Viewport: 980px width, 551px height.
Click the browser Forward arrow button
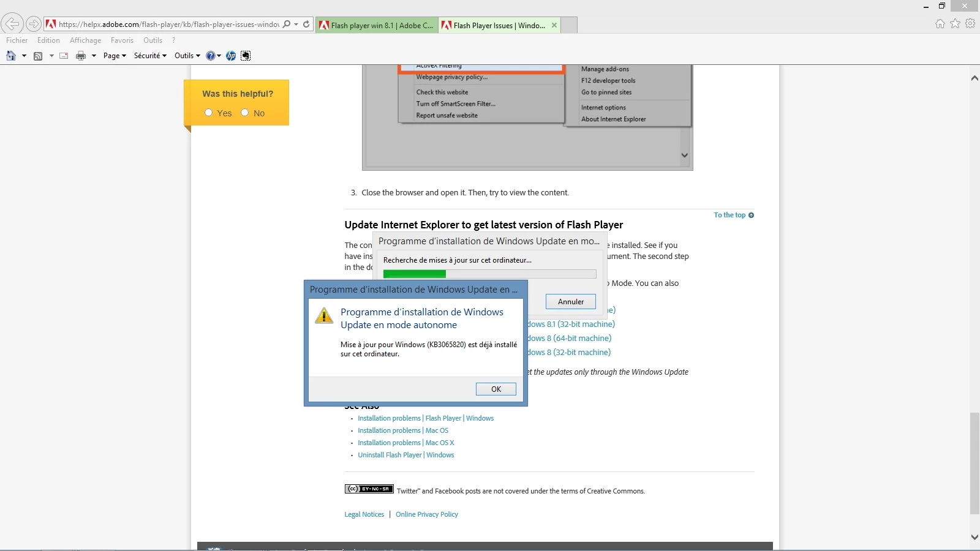[34, 24]
